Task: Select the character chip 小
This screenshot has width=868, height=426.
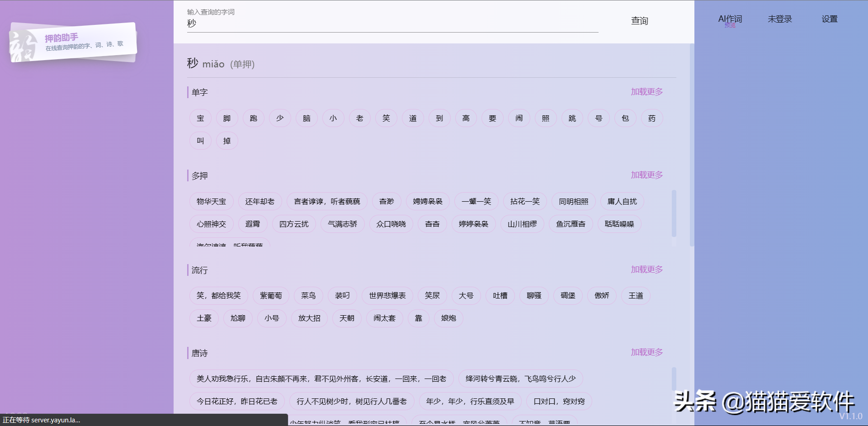Action: click(x=333, y=118)
